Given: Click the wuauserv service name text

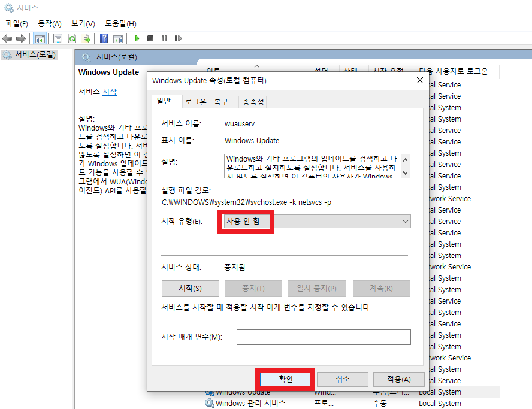Looking at the screenshot, I should coord(240,124).
